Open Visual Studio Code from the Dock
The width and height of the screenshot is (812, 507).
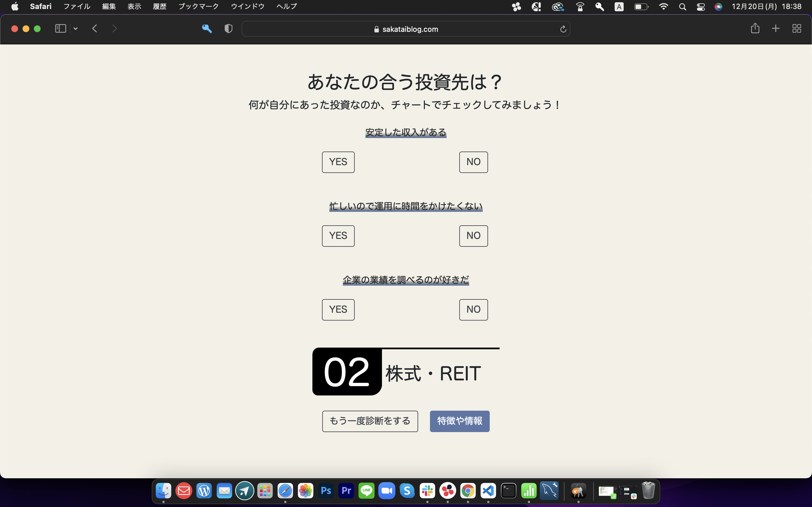pos(488,491)
